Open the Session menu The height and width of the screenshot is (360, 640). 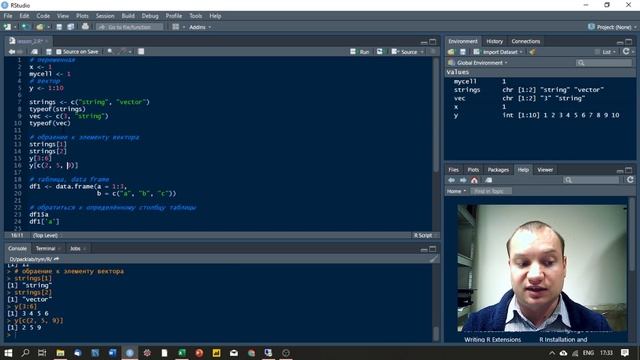(105, 16)
